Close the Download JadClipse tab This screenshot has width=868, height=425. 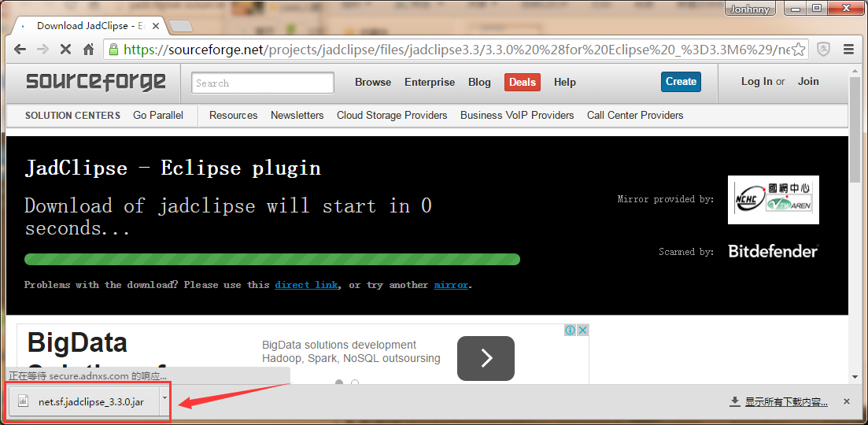coord(156,26)
